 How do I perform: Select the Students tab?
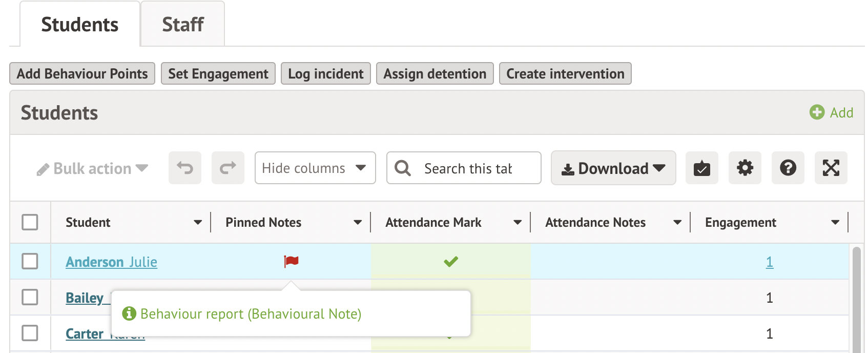click(79, 24)
